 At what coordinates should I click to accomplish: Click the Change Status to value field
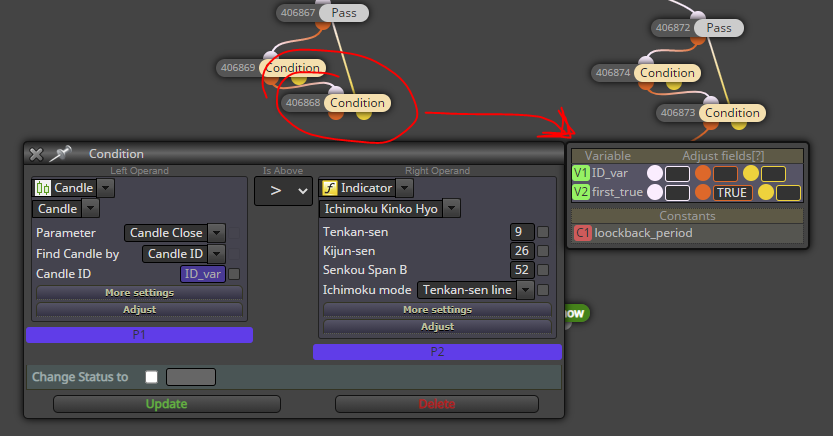191,377
